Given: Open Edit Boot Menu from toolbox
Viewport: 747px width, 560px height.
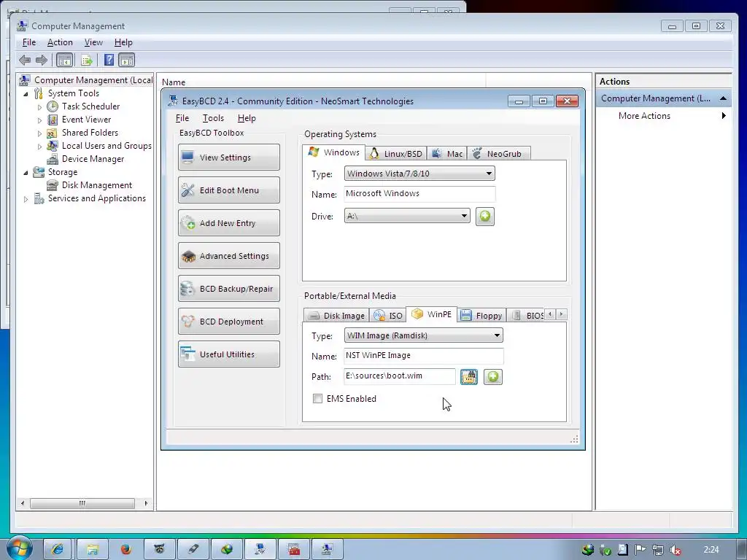Looking at the screenshot, I should tap(228, 190).
